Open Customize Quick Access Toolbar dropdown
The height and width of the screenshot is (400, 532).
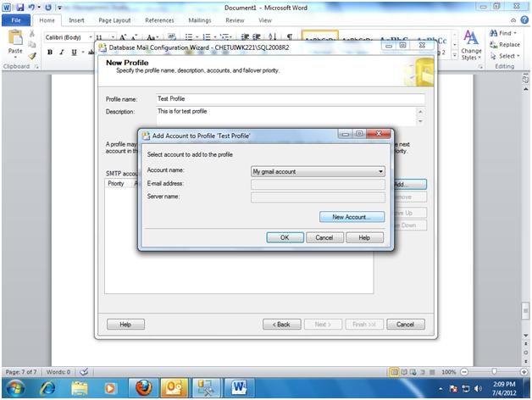[59, 7]
